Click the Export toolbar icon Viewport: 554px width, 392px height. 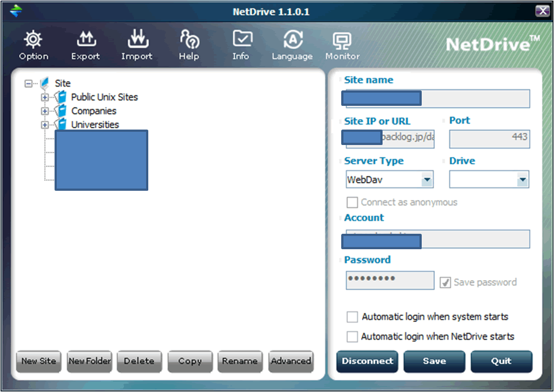coord(86,40)
